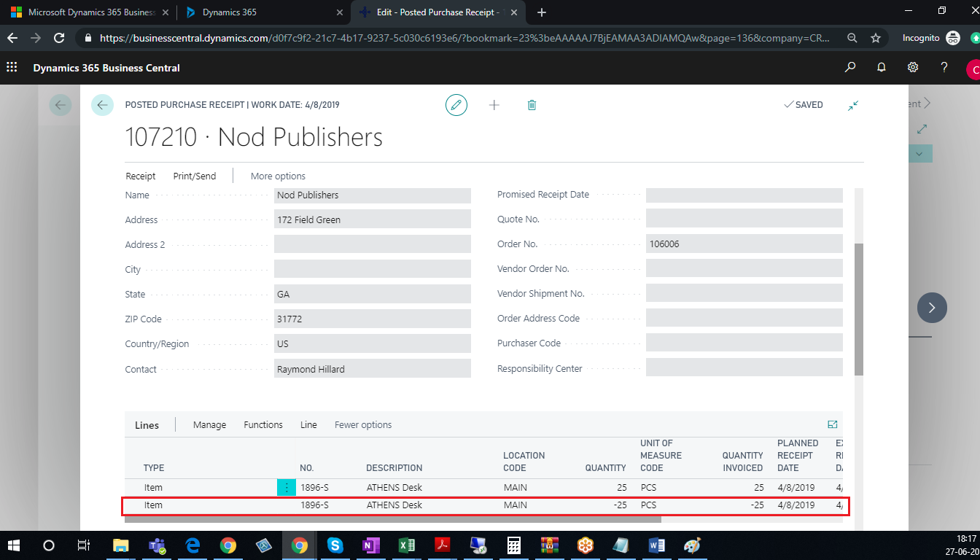The height and width of the screenshot is (560, 980).
Task: Show notifications with the bell icon
Action: tap(882, 68)
